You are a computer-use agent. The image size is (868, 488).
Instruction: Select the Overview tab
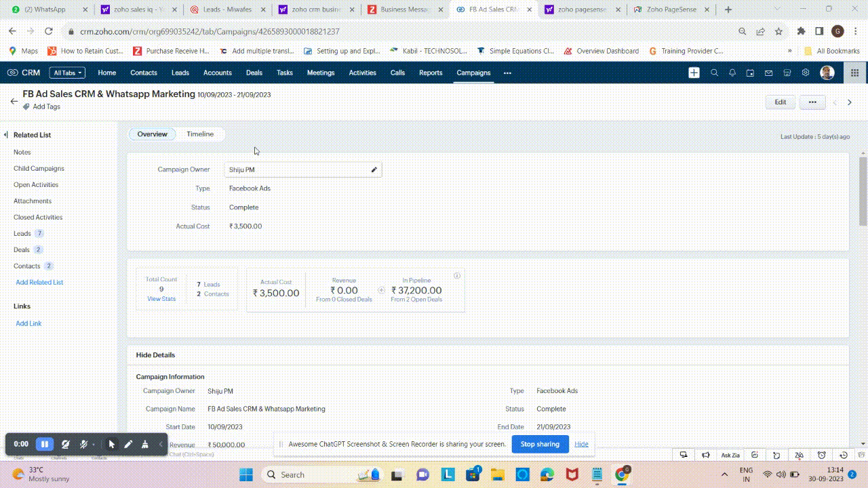(x=152, y=134)
